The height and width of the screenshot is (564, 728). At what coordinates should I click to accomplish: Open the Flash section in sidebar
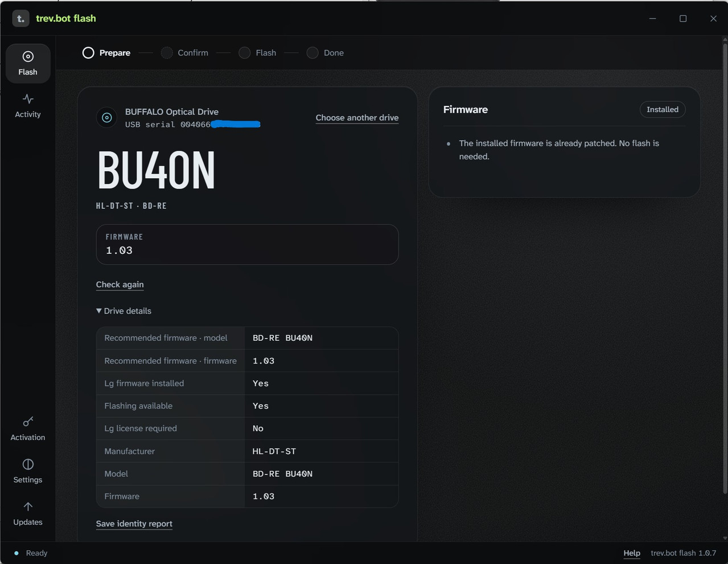28,63
